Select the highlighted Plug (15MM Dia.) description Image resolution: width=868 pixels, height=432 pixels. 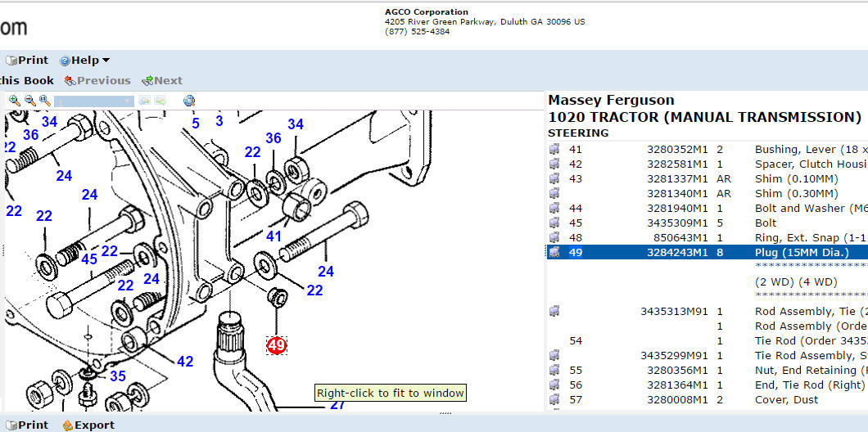802,253
